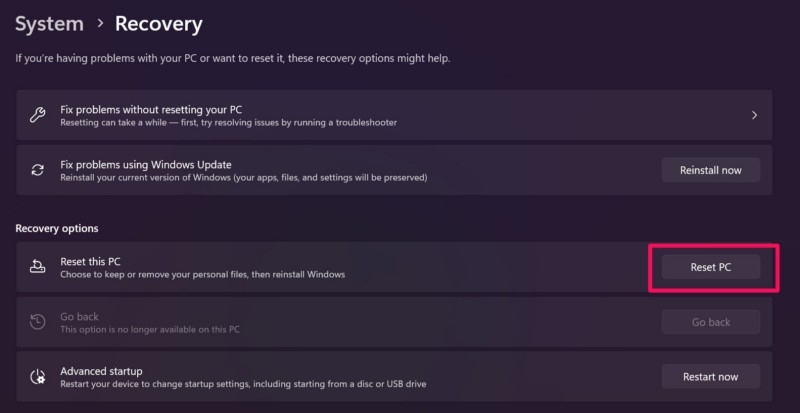The height and width of the screenshot is (413, 800).
Task: Click the Recovery options section heading
Action: [x=56, y=229]
